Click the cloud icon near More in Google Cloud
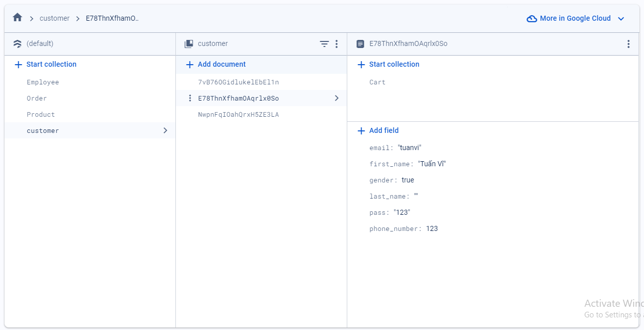 coord(531,19)
